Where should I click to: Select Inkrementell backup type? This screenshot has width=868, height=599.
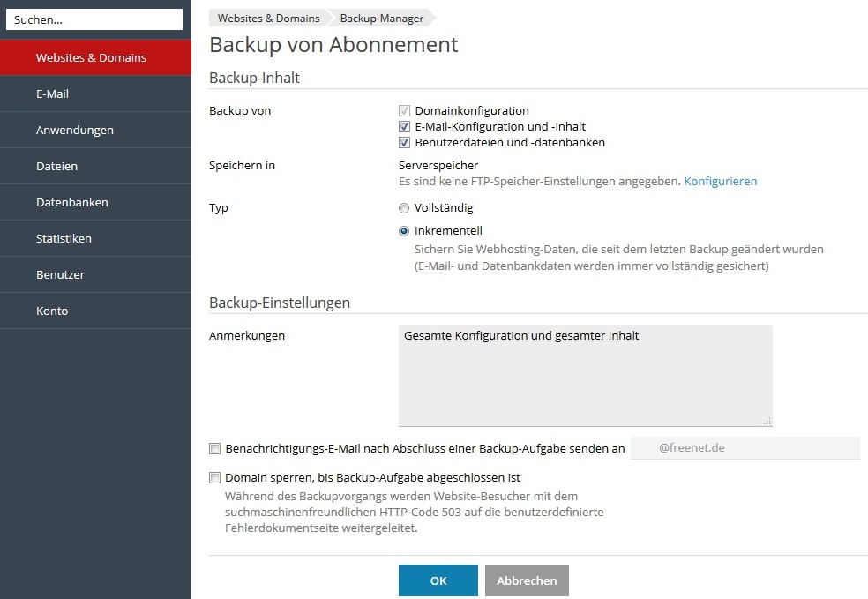click(404, 231)
